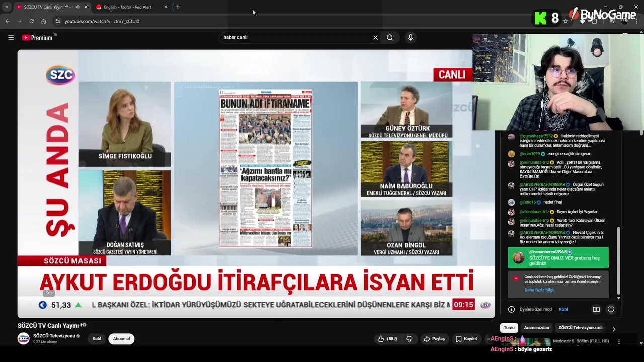Open Daha fazla bilgi link in chat
644x362 pixels.
pyautogui.click(x=539, y=290)
